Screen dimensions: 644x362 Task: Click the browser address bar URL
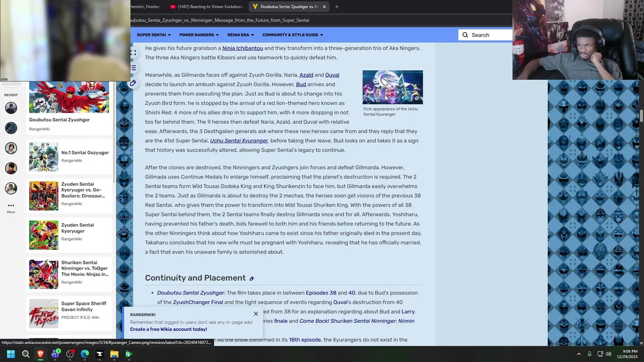(220, 20)
